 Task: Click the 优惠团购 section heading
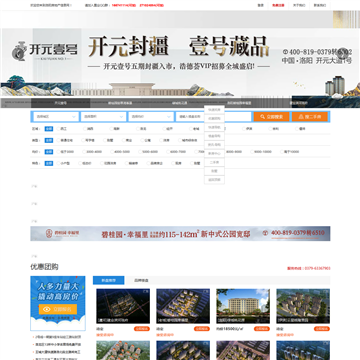44,267
